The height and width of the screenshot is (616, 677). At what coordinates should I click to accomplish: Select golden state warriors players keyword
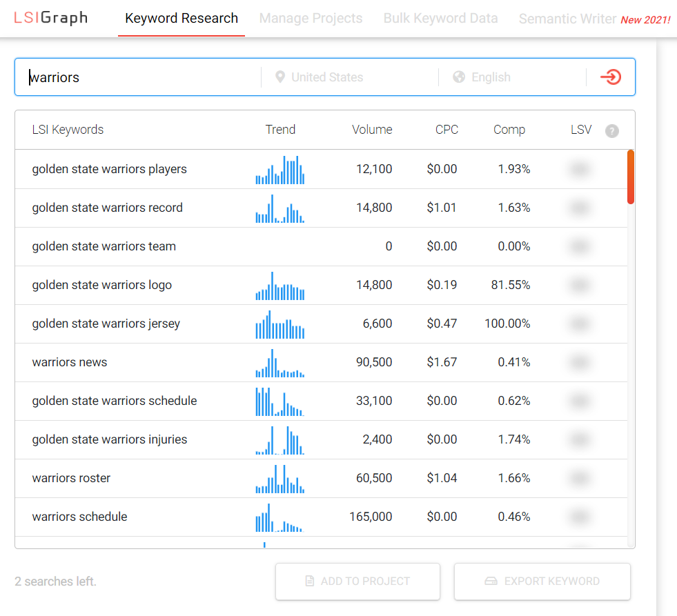(x=109, y=169)
